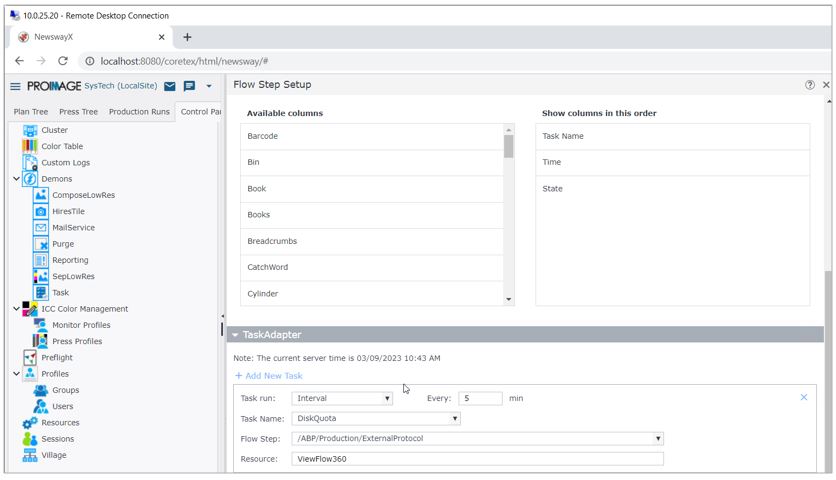This screenshot has height=480, width=836.
Task: Click the HiresTile camera icon
Action: [x=41, y=212]
